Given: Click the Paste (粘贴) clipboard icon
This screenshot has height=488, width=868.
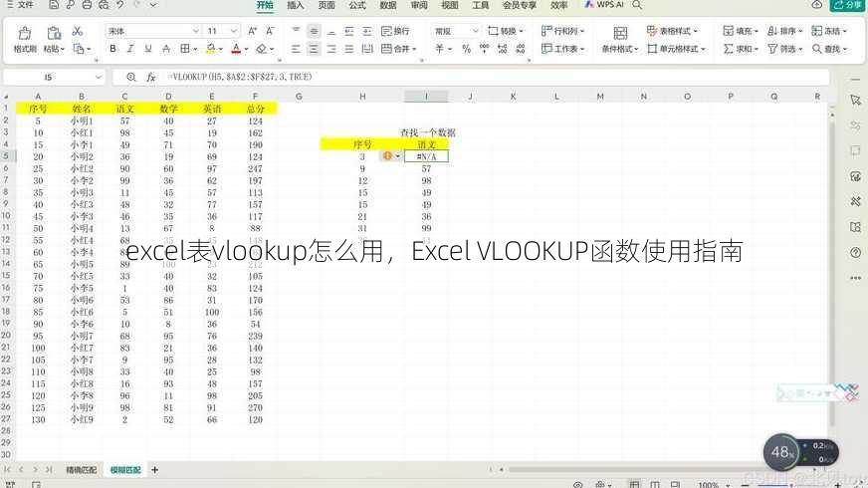Looking at the screenshot, I should pyautogui.click(x=54, y=33).
